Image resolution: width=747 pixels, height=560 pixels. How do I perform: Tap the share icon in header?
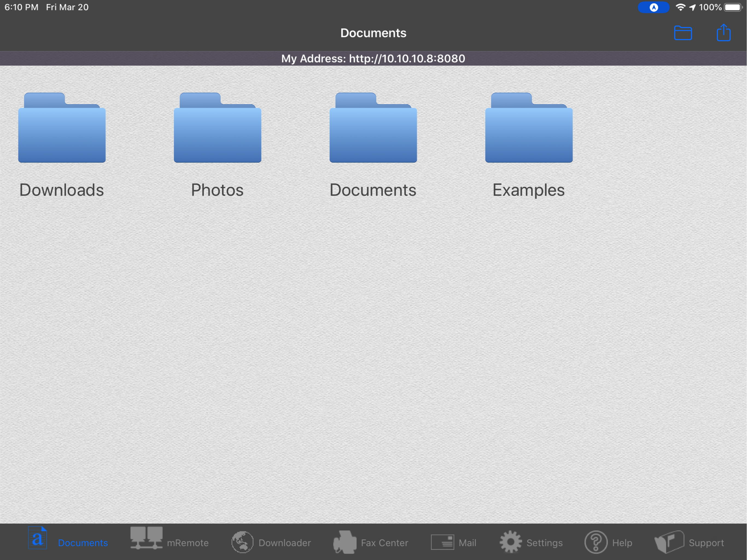click(723, 33)
